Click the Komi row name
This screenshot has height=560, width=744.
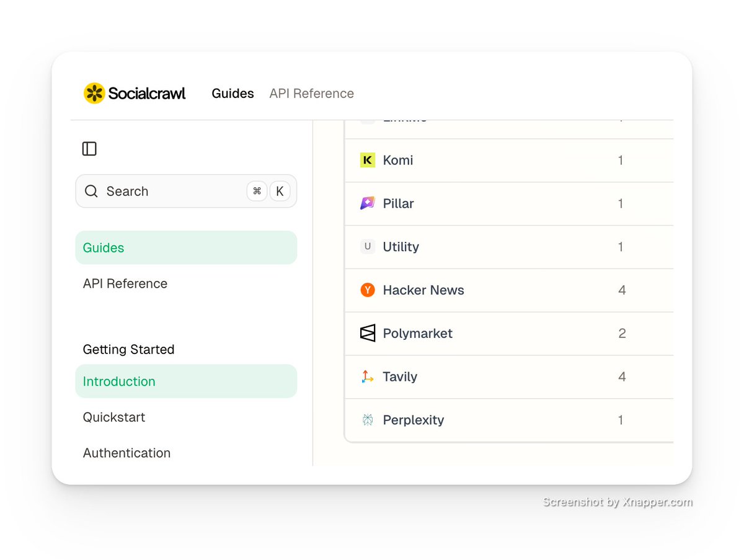pyautogui.click(x=398, y=160)
